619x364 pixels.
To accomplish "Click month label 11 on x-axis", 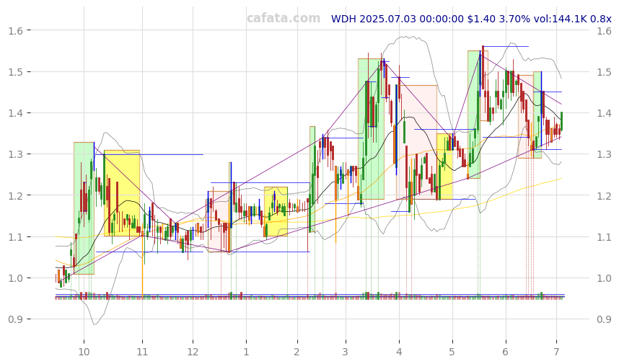I will coord(143,352).
